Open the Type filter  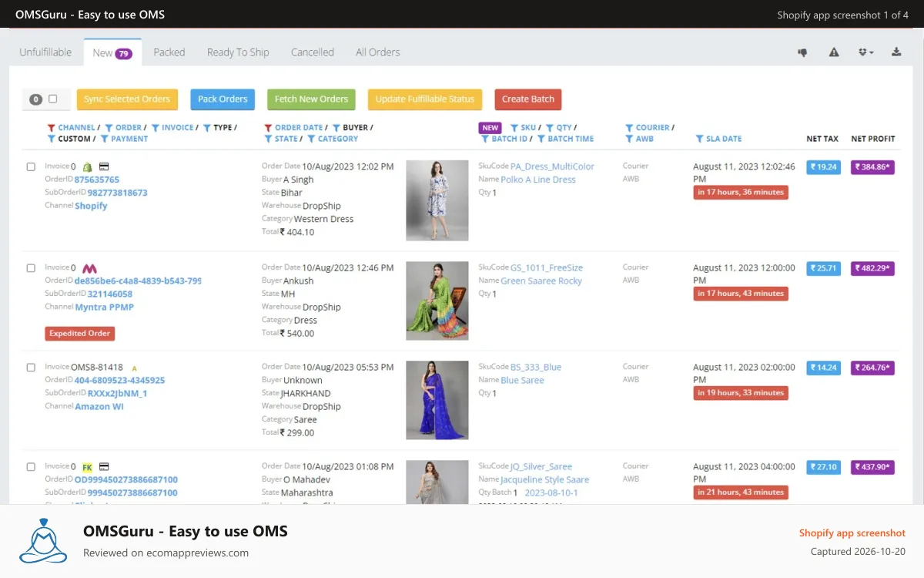217,127
